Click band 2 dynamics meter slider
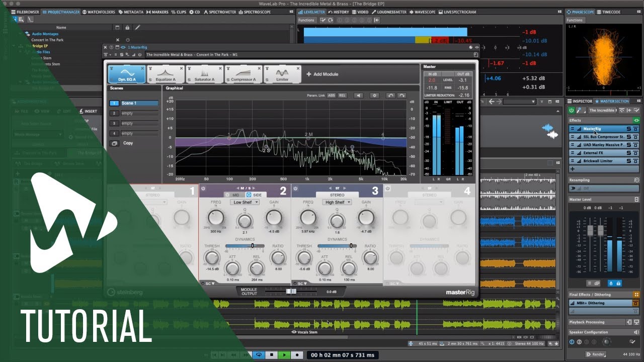This screenshot has height=362, width=644. coord(245,245)
